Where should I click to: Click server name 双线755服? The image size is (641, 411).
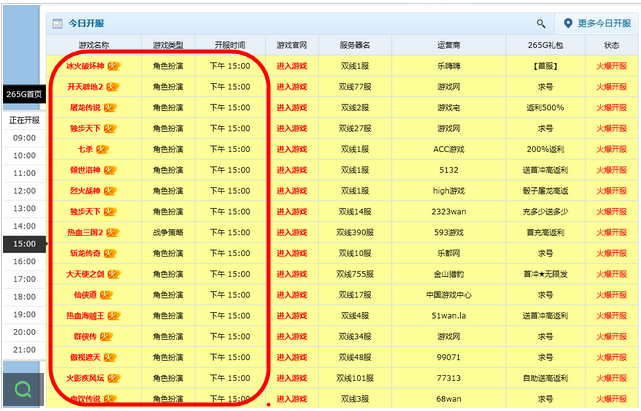click(355, 274)
